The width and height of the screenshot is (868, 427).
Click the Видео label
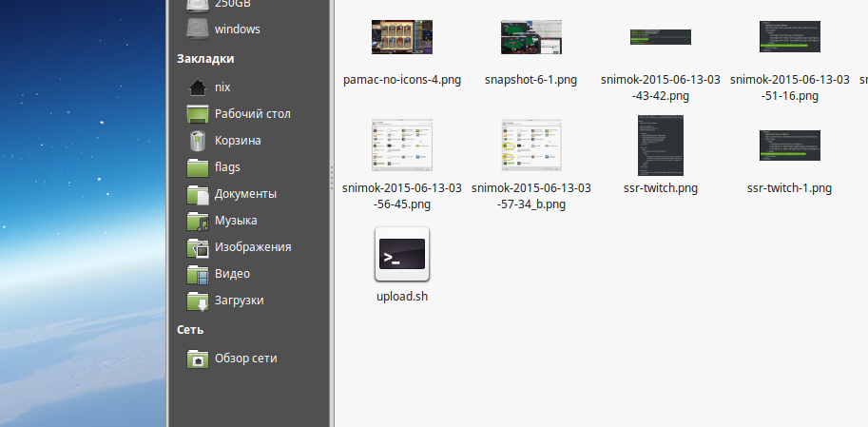pos(232,274)
